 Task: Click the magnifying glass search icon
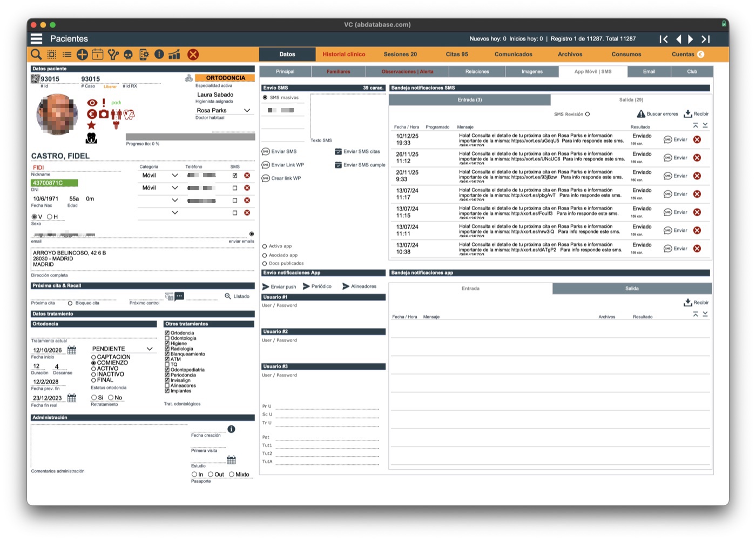point(36,54)
